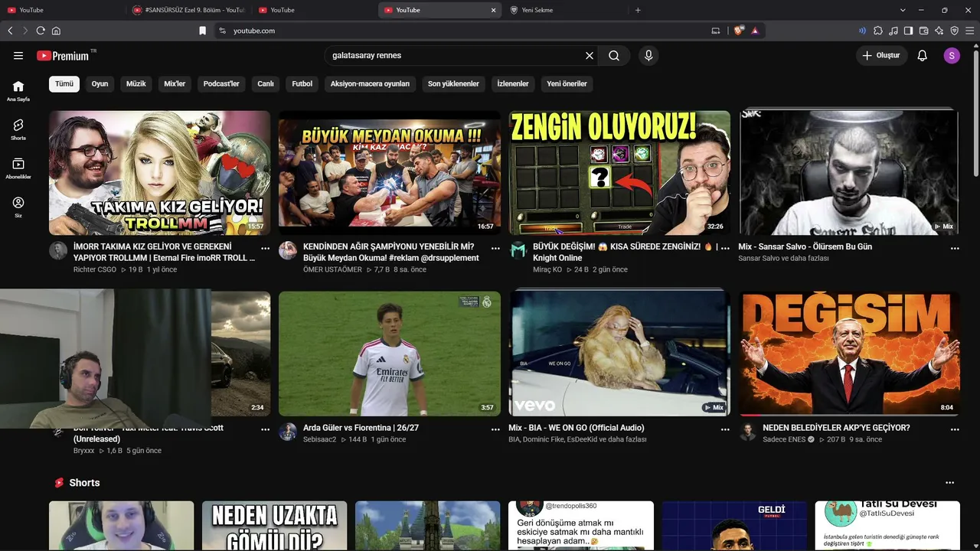Select the Tümü filter chip

64,84
